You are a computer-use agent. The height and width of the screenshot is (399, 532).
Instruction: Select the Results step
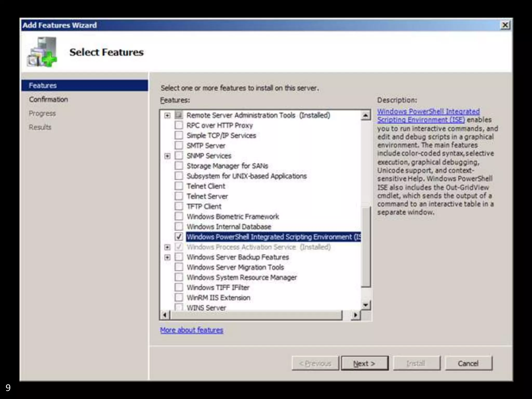40,127
